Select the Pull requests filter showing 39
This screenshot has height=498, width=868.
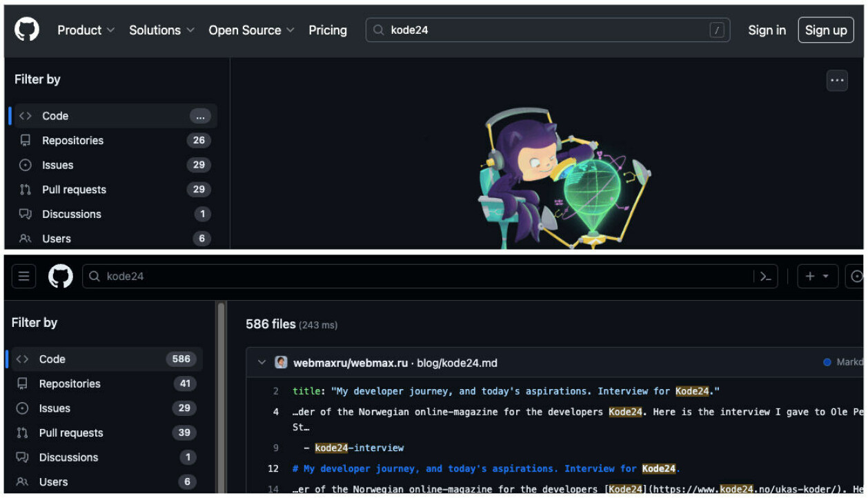[x=106, y=433]
